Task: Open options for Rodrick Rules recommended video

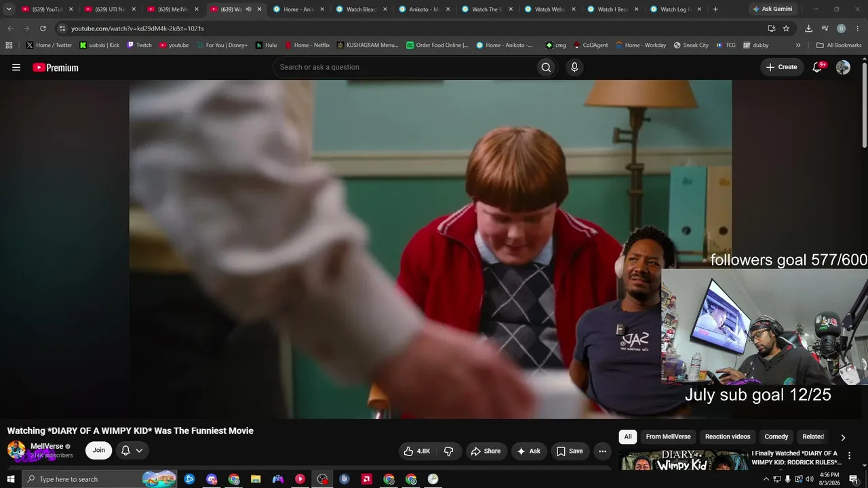Action: 849,456
